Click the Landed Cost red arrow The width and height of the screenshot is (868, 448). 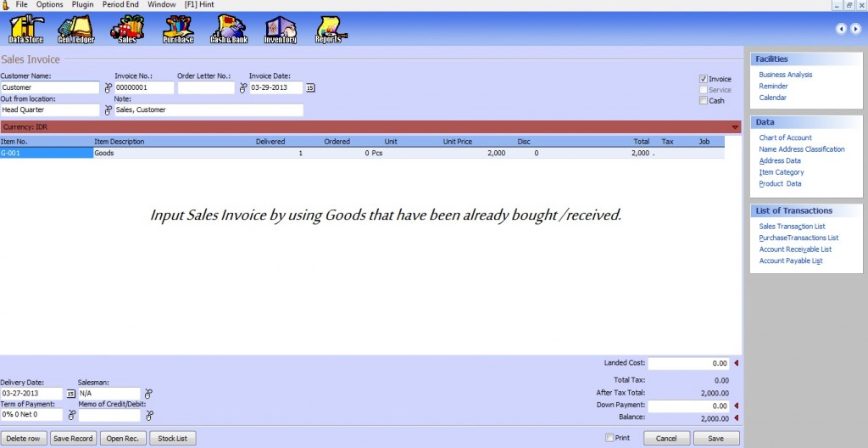pyautogui.click(x=736, y=363)
